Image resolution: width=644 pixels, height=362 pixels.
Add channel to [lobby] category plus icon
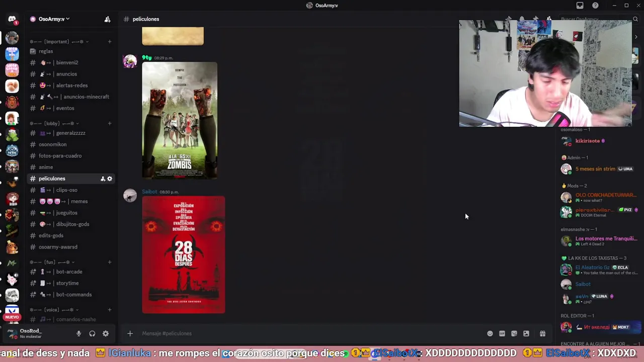pyautogui.click(x=110, y=123)
